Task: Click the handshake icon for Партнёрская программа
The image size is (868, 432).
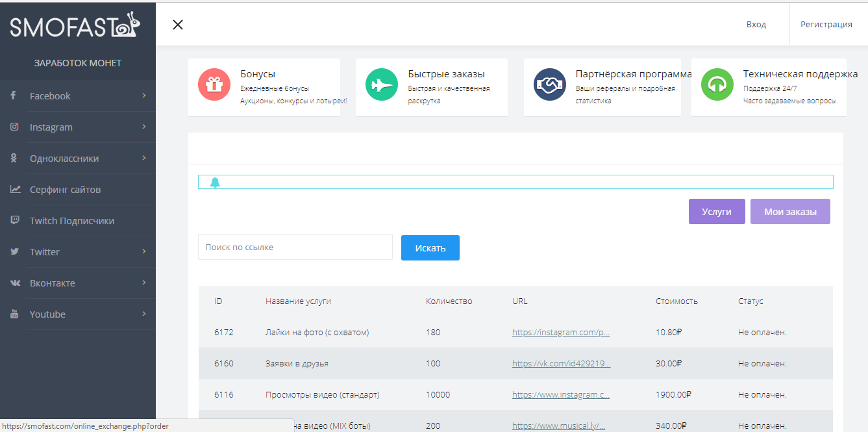Action: pos(549,84)
